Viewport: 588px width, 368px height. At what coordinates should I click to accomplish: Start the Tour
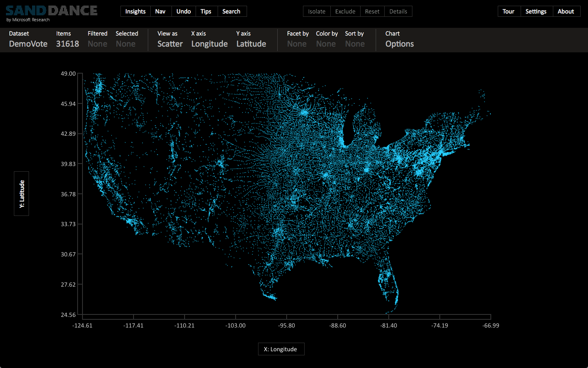pos(508,11)
